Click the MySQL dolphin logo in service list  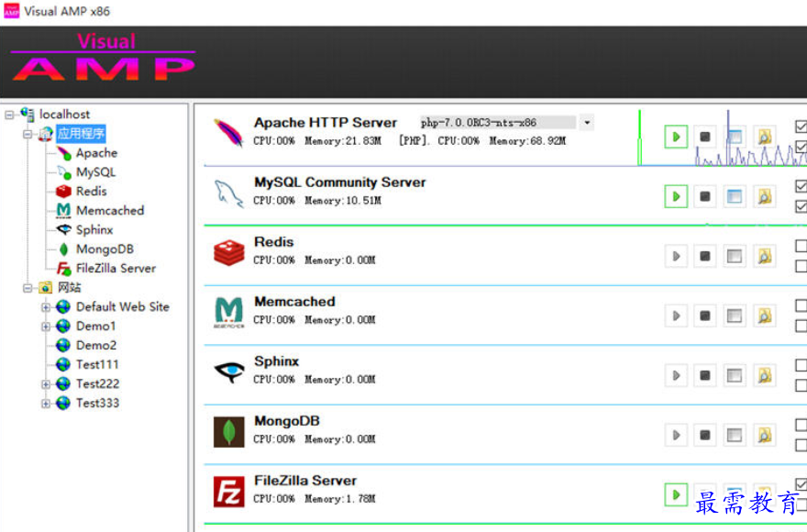[228, 194]
